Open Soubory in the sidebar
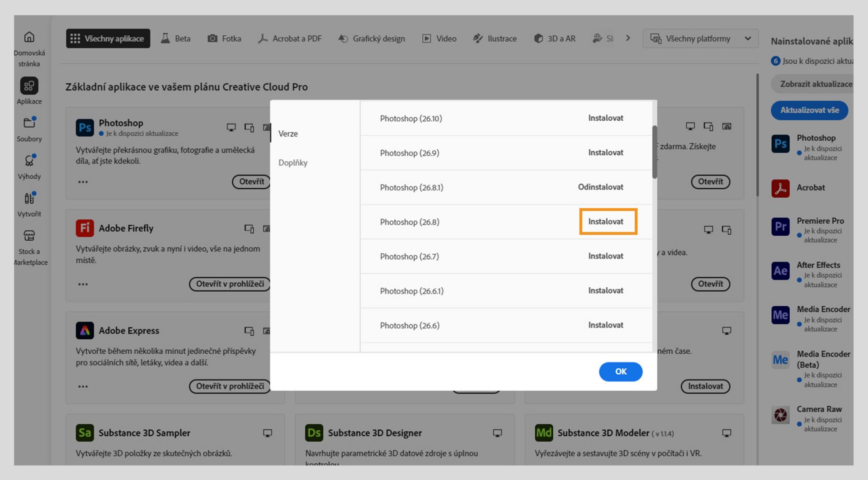868x480 pixels. [x=29, y=123]
